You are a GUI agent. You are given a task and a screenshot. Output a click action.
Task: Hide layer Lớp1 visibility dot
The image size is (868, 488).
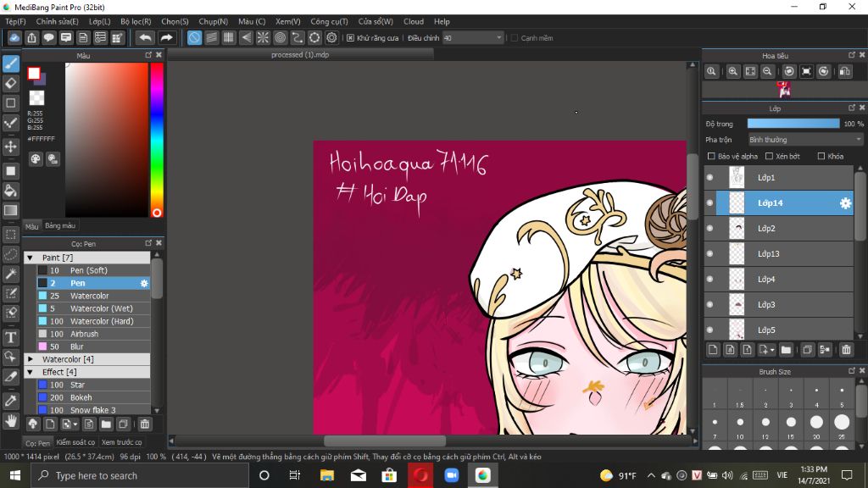point(710,178)
